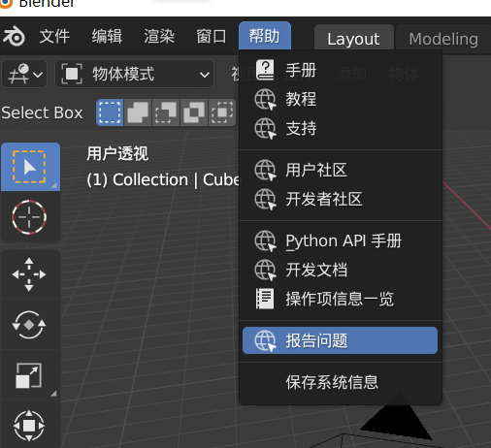Enable the subtract selection mode toggle
Screen dimensions: 491x448
pyautogui.click(x=166, y=112)
